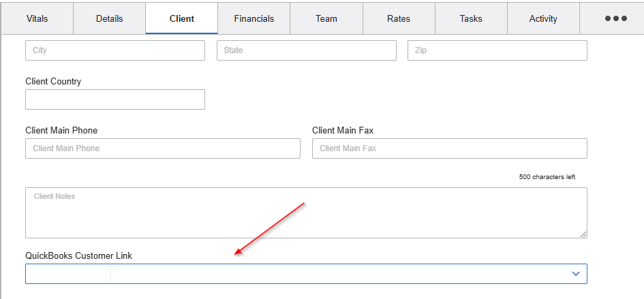Open the three-dots more tabs menu
The width and height of the screenshot is (644, 299).
[x=615, y=18]
